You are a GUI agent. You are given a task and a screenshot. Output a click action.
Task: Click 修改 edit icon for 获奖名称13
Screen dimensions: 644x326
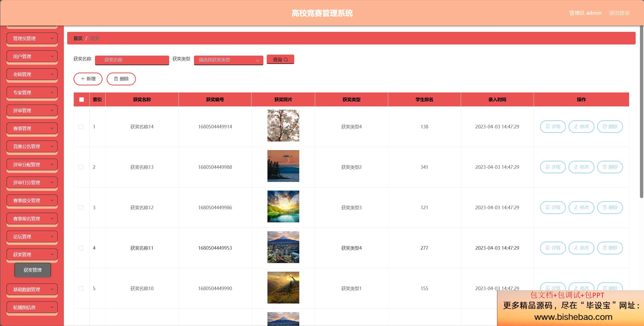click(x=581, y=167)
